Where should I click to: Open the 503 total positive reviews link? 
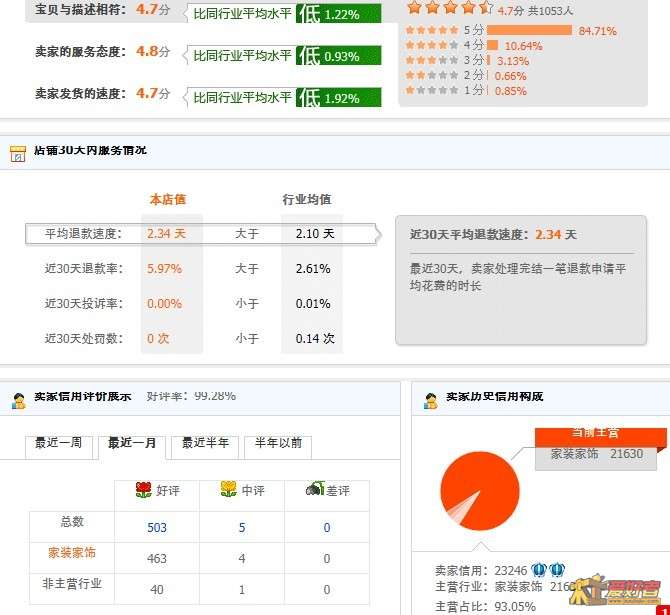pyautogui.click(x=157, y=527)
